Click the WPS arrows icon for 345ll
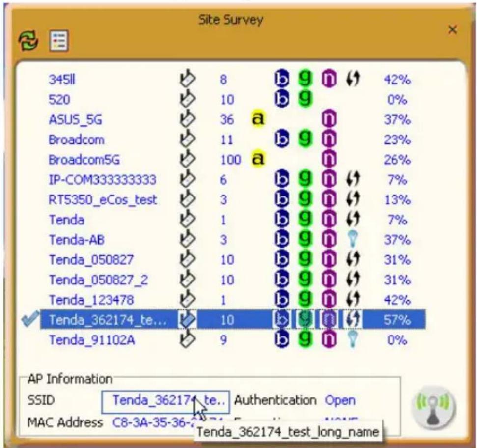Screen dimensions: 477x448 [353, 79]
